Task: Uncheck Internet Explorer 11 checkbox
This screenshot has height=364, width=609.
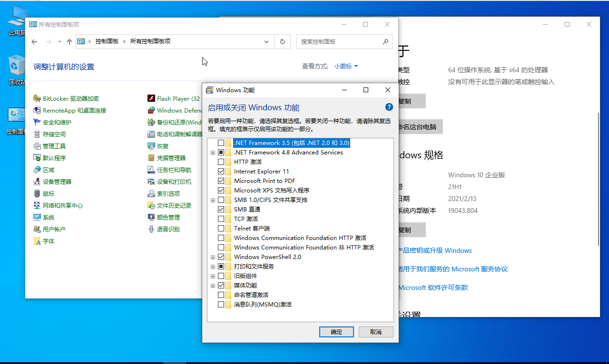Action: click(x=221, y=172)
